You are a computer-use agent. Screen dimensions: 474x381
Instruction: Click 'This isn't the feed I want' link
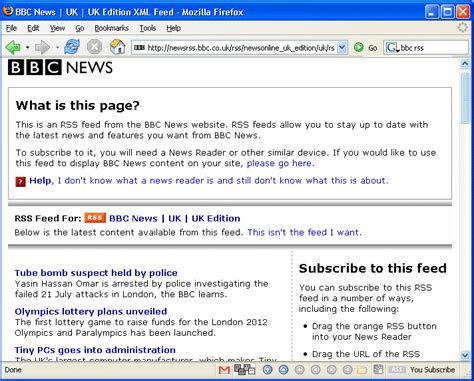[304, 232]
